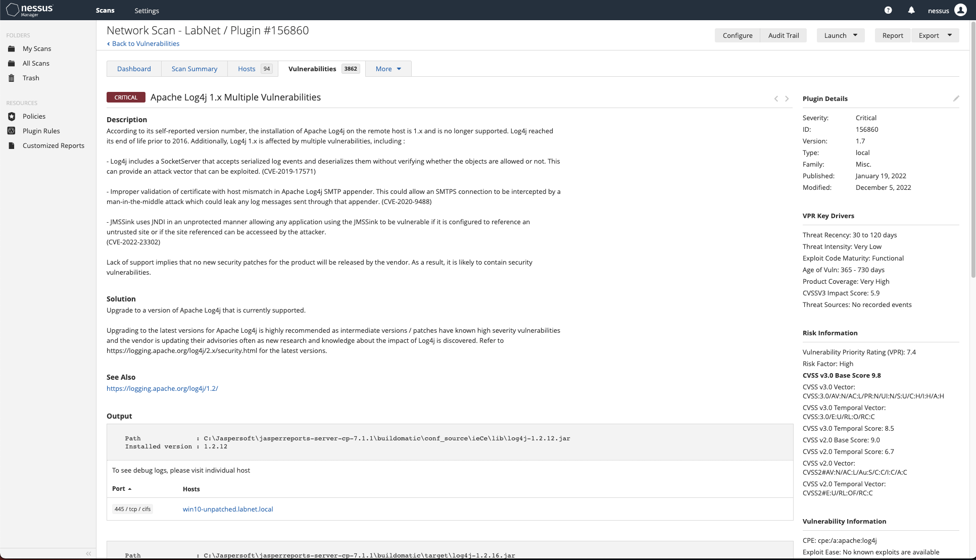Click the Report button

pyautogui.click(x=893, y=35)
